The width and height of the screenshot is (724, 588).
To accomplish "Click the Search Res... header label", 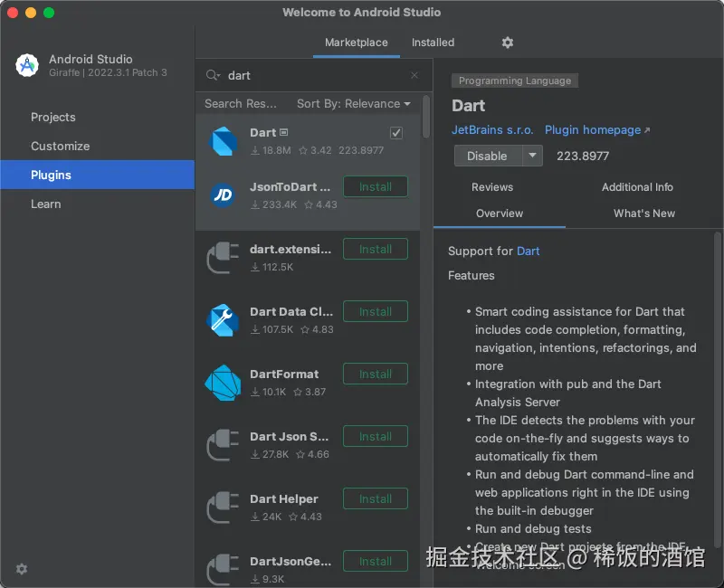I will [241, 103].
